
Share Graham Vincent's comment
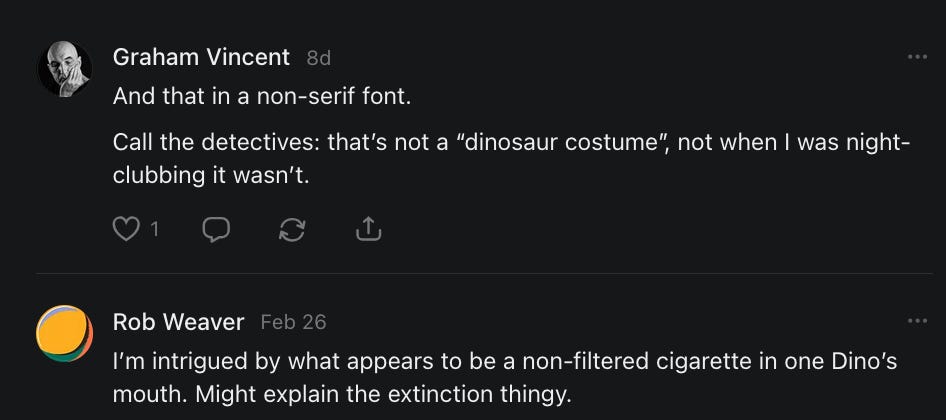click(x=368, y=230)
